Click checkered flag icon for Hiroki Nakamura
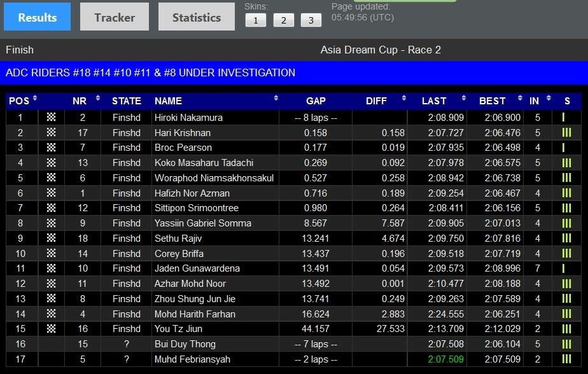 52,117
